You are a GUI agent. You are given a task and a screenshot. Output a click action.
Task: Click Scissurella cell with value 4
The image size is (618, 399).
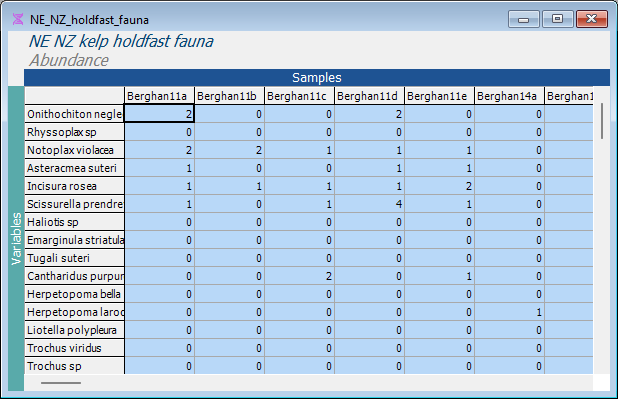[369, 204]
